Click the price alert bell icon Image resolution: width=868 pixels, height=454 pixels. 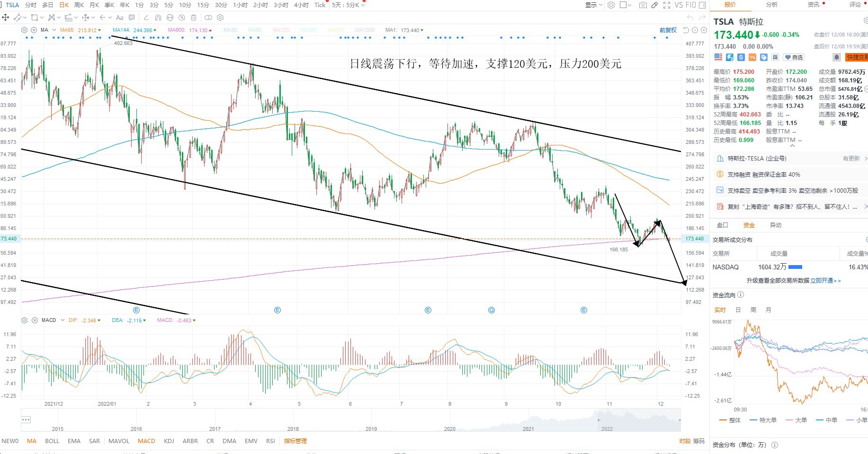point(837,57)
